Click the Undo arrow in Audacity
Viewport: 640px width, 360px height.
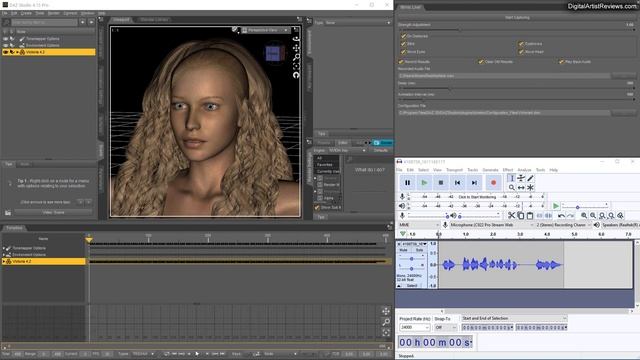(x=562, y=216)
